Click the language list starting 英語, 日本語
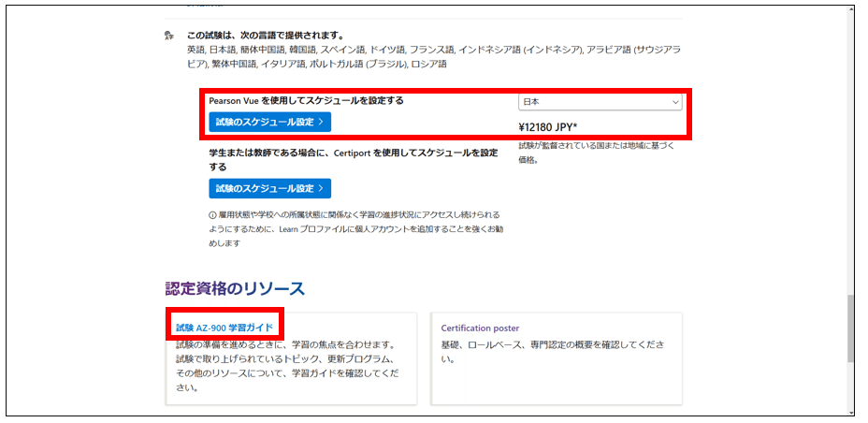Viewport: 868px width, 423px height. pos(434,56)
